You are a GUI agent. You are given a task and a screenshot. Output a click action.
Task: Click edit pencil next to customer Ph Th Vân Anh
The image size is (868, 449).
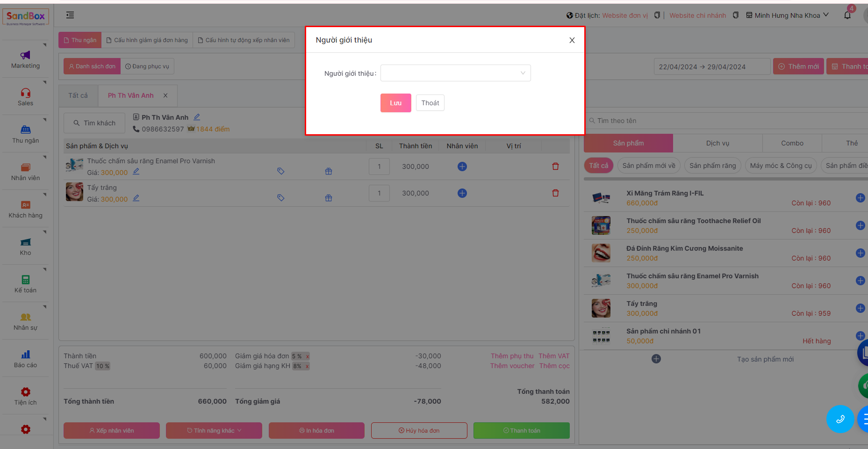pyautogui.click(x=197, y=117)
